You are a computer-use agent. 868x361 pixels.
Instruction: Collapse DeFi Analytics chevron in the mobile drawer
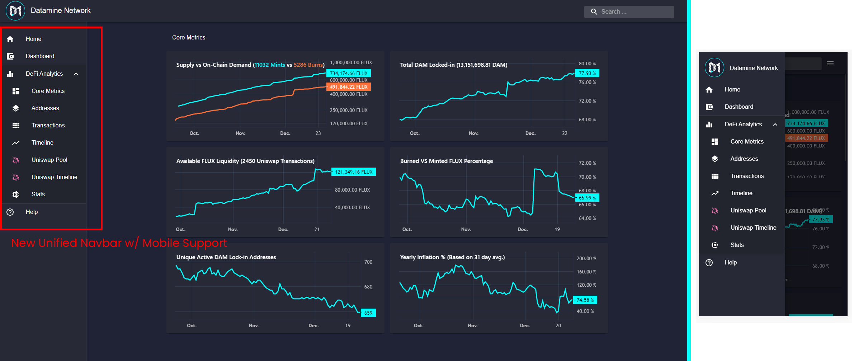click(x=775, y=125)
